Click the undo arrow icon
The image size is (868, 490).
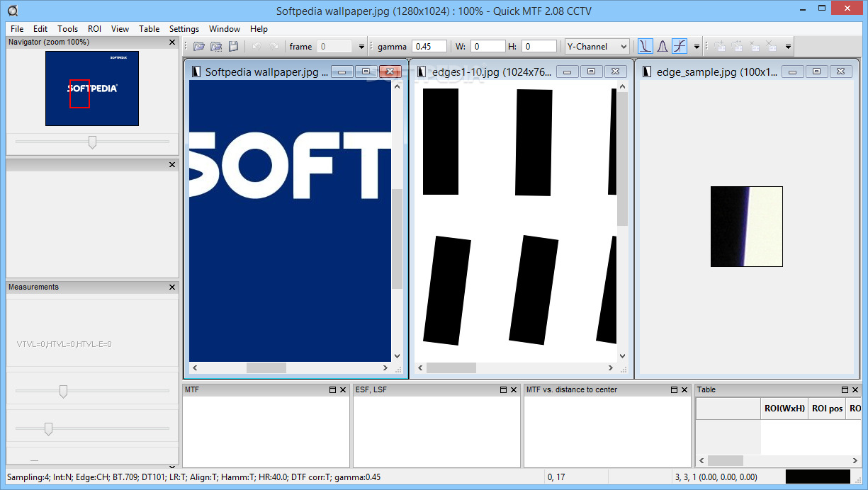click(257, 47)
